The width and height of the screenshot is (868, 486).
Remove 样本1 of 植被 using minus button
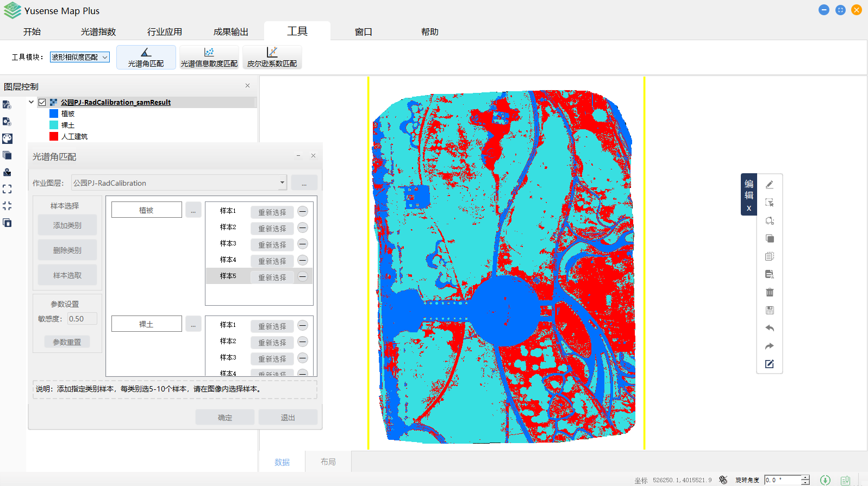coord(303,211)
